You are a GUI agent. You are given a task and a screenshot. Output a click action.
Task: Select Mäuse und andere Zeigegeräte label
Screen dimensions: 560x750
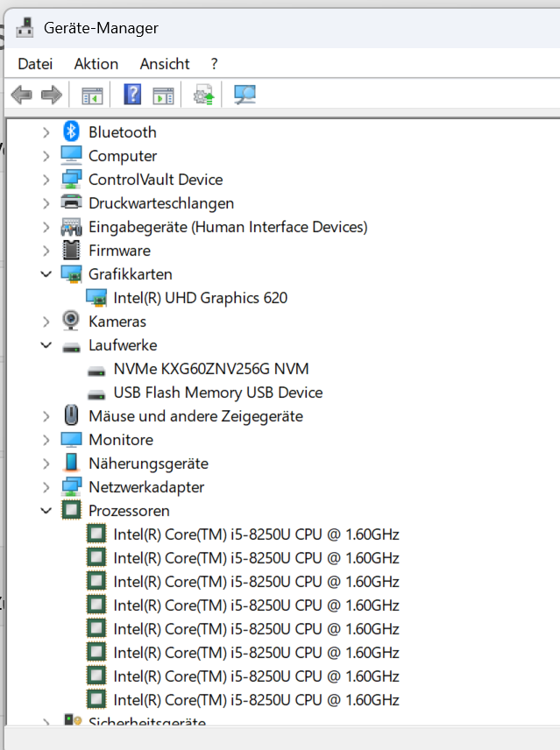[x=195, y=416]
